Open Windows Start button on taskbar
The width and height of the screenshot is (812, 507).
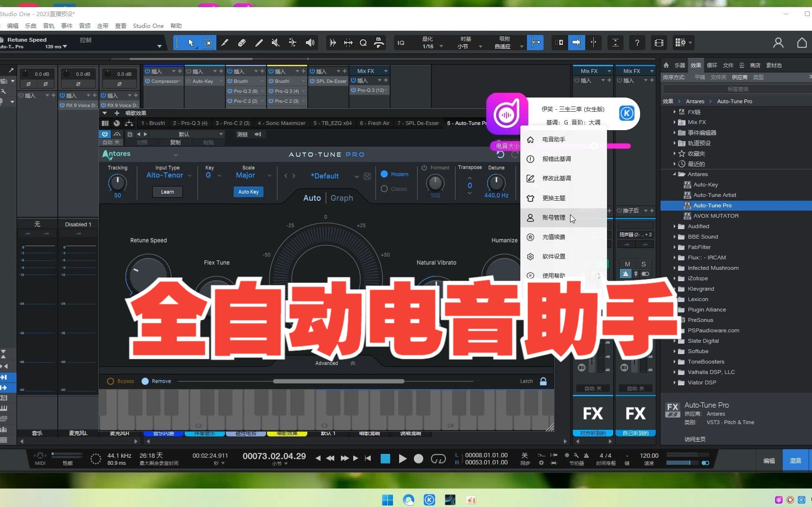click(387, 500)
